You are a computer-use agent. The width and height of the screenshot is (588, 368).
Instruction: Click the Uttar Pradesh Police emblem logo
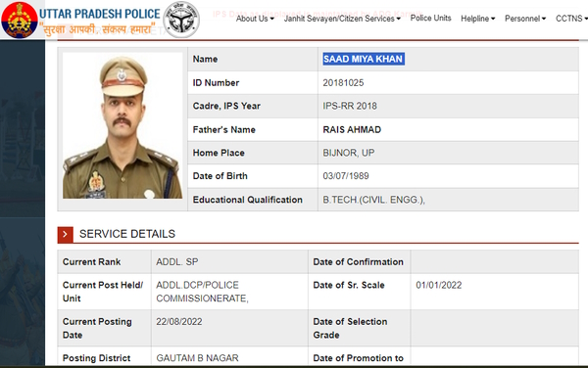(20, 20)
